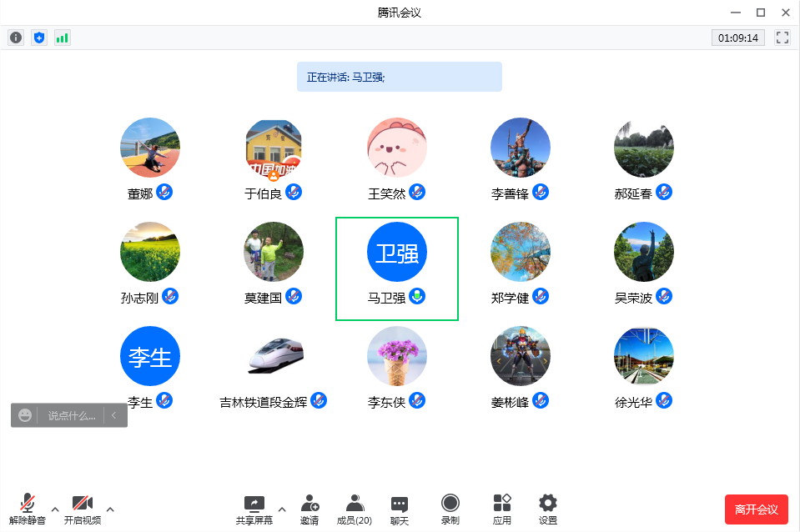Image resolution: width=800 pixels, height=532 pixels.
Task: Expand audio options arrow beside microphone
Action: coord(55,509)
